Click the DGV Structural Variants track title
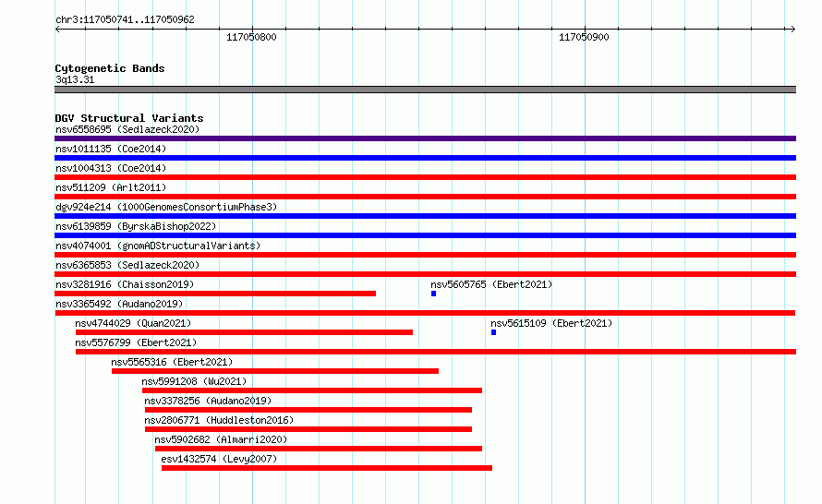 [129, 118]
